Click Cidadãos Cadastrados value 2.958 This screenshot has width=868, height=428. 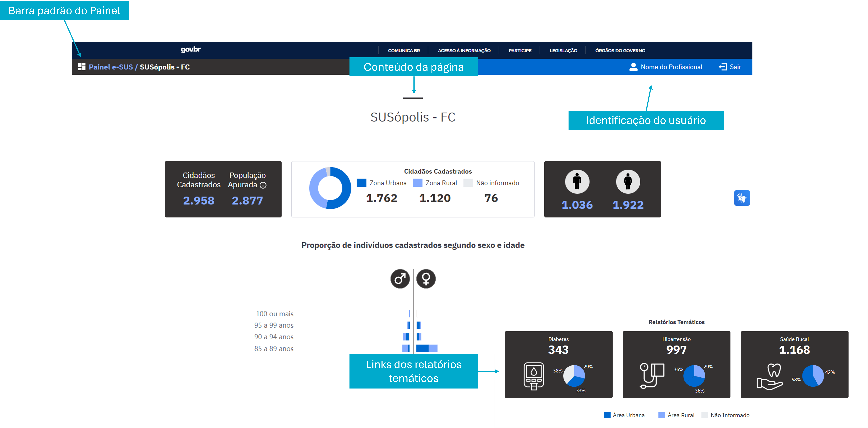coord(198,201)
